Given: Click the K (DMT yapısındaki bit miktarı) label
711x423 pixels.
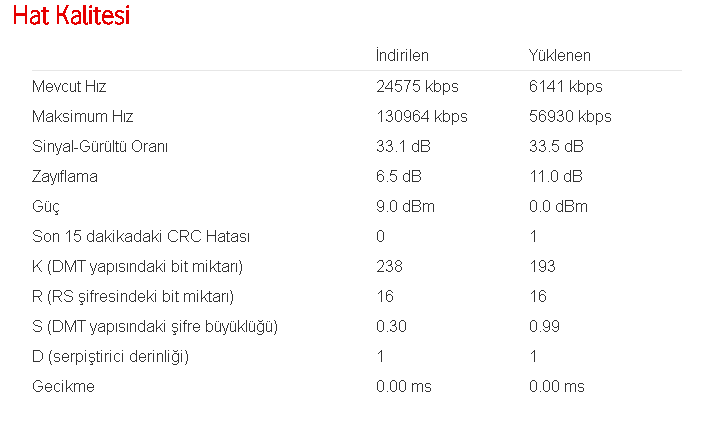Looking at the screenshot, I should tap(138, 266).
